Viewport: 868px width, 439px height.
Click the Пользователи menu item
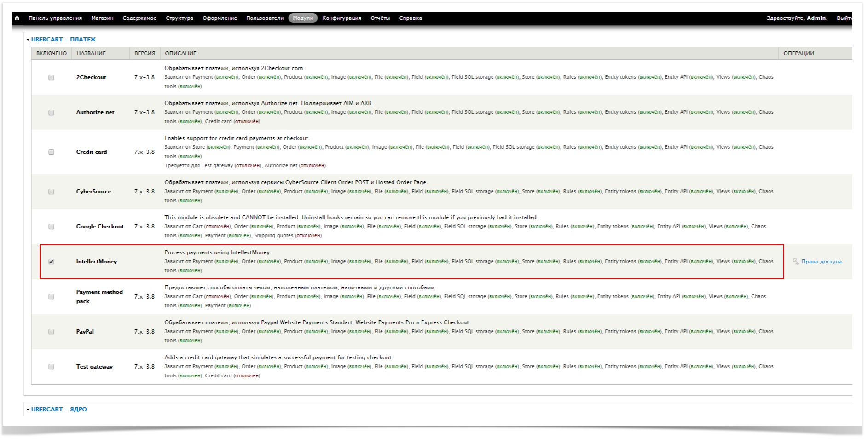pyautogui.click(x=265, y=18)
